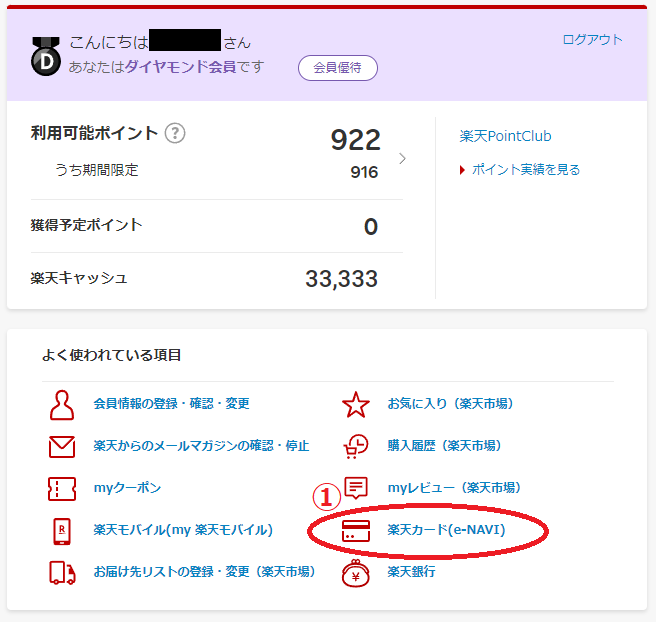Click the ダイヤモンド会員 rank text
The height and width of the screenshot is (622, 656).
click(x=180, y=67)
